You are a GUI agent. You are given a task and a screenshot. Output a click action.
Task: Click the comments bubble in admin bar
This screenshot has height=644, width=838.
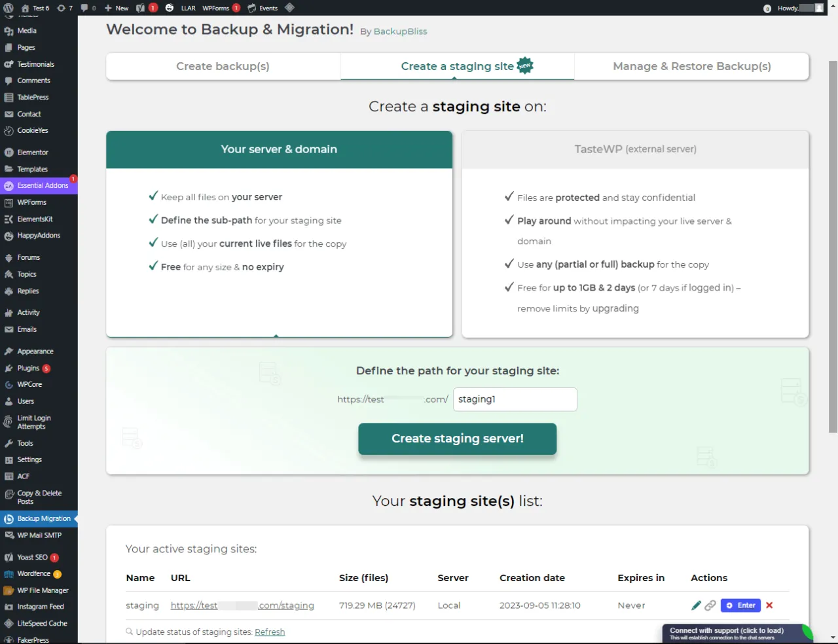(84, 8)
